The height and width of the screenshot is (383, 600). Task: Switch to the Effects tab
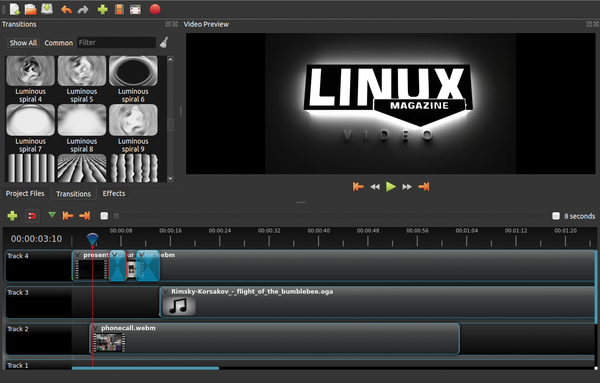pos(114,194)
